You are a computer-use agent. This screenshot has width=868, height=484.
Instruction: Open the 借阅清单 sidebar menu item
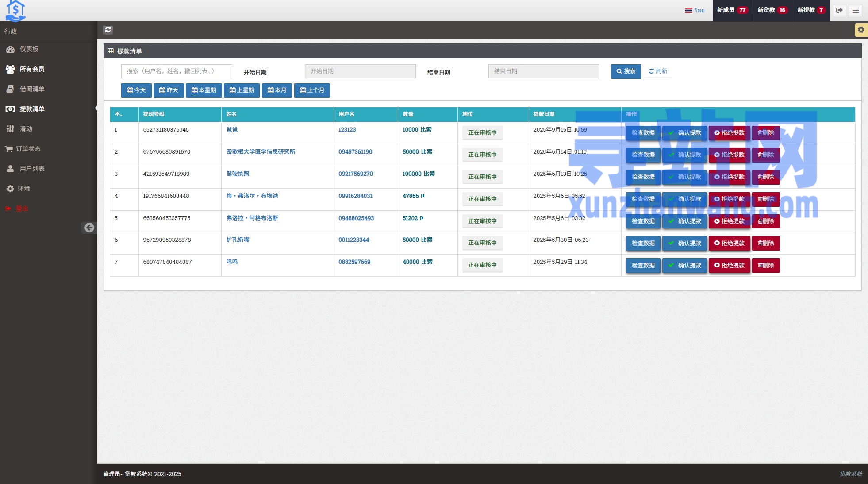tap(32, 89)
